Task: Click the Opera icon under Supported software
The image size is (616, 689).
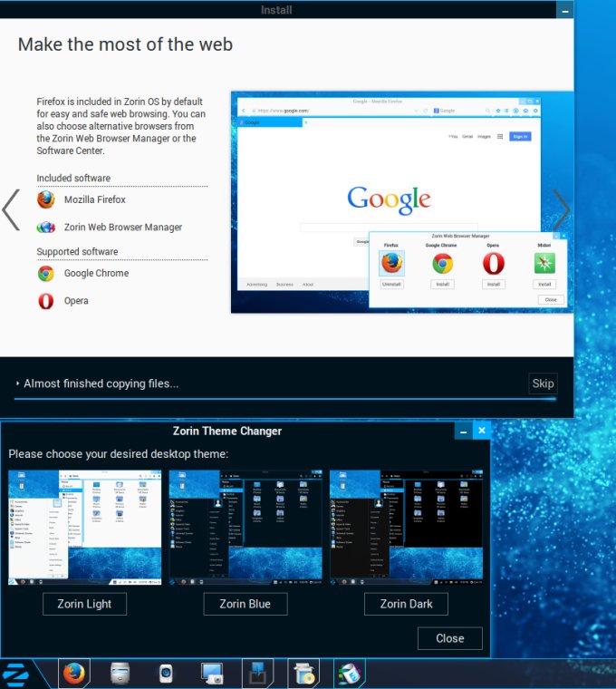Action: (x=45, y=301)
